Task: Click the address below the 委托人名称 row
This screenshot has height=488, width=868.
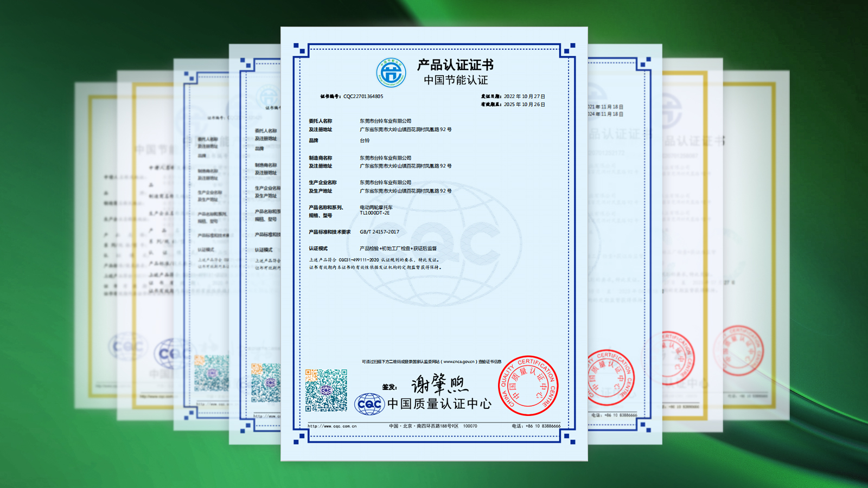Action: [x=406, y=130]
